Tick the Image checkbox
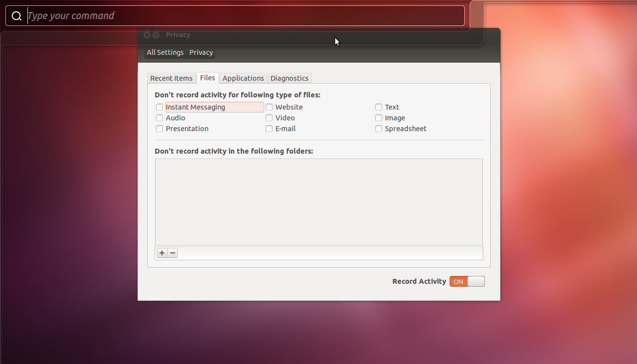This screenshot has width=637, height=364. click(379, 118)
